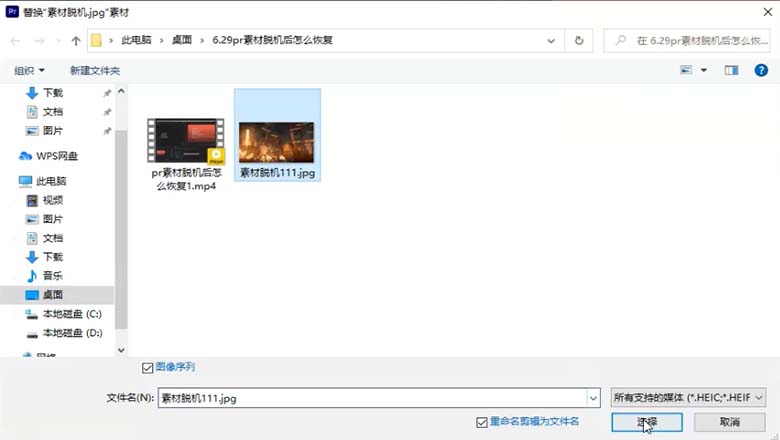780x440 pixels.
Task: Go back to the previous folder
Action: (x=15, y=41)
